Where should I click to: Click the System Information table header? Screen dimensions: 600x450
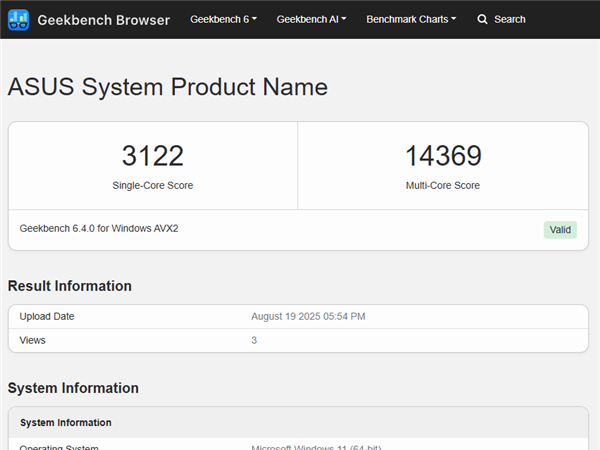(66, 422)
